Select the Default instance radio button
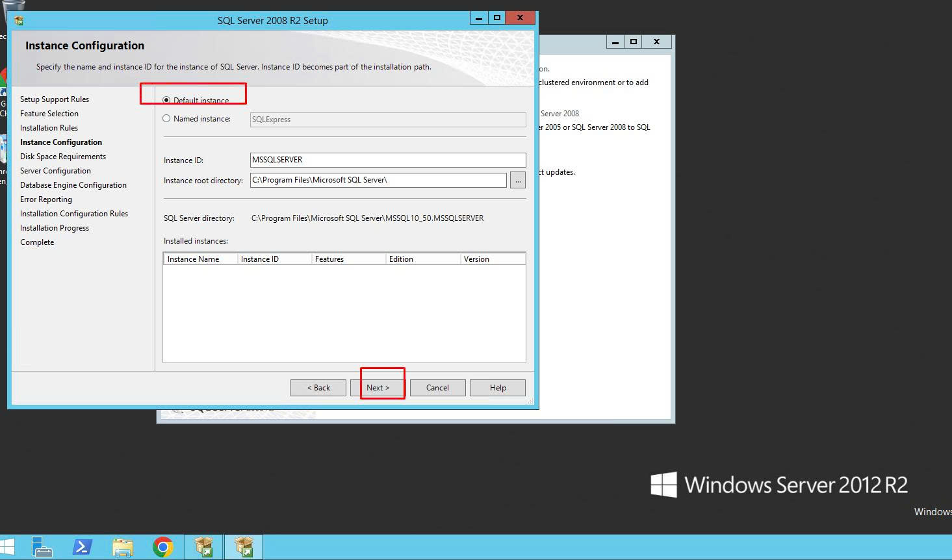952x560 pixels. coord(167,100)
